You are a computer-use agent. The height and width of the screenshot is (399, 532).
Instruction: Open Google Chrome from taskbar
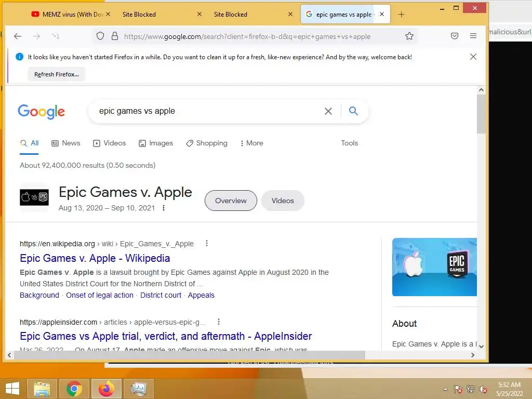click(74, 389)
